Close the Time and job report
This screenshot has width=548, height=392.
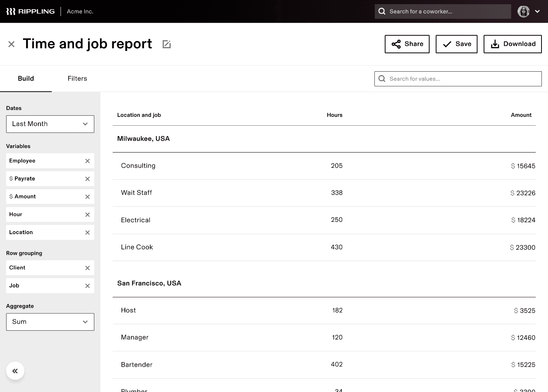click(11, 44)
